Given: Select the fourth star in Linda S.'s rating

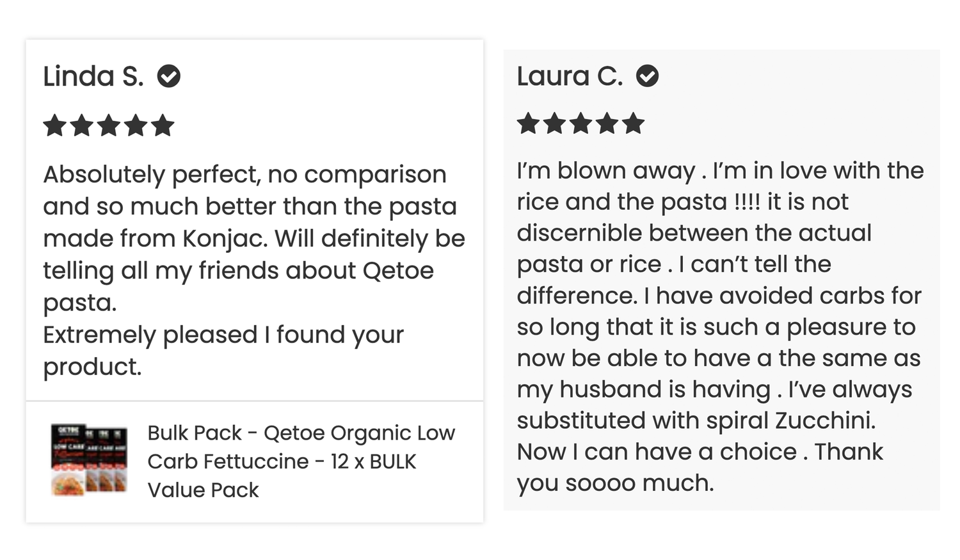Looking at the screenshot, I should click(136, 125).
